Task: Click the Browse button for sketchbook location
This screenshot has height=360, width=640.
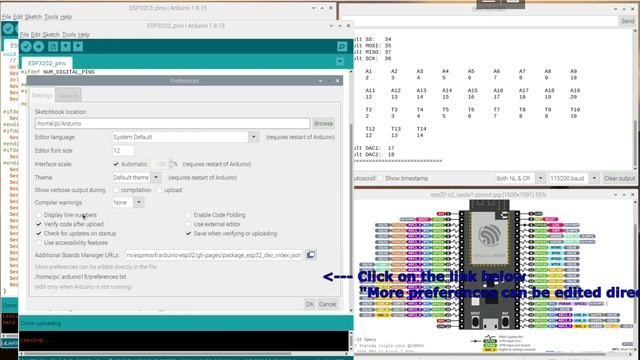Action: tap(323, 123)
